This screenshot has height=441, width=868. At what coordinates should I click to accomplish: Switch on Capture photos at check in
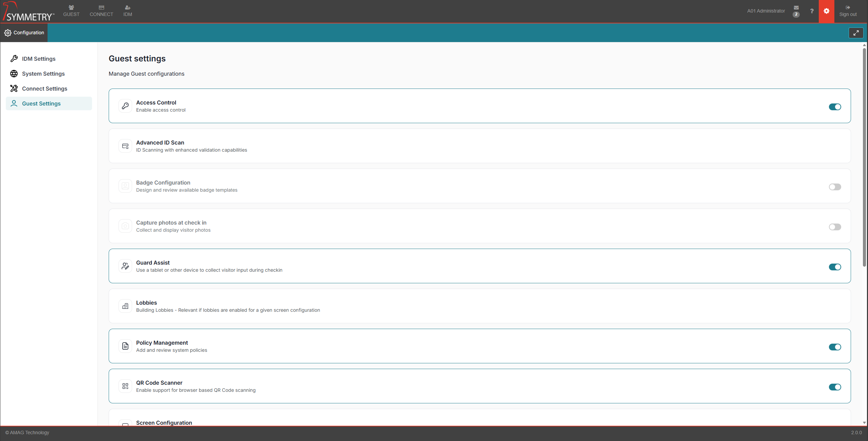835,227
